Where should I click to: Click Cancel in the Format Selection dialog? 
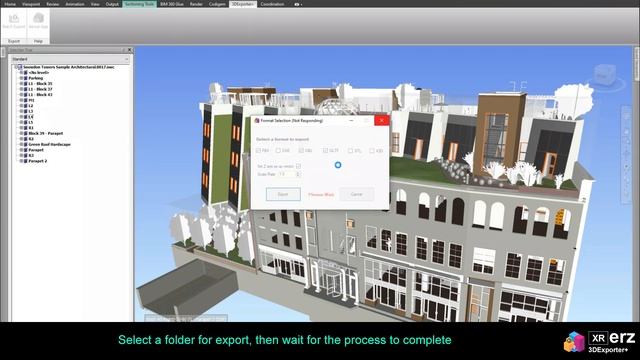(x=357, y=194)
